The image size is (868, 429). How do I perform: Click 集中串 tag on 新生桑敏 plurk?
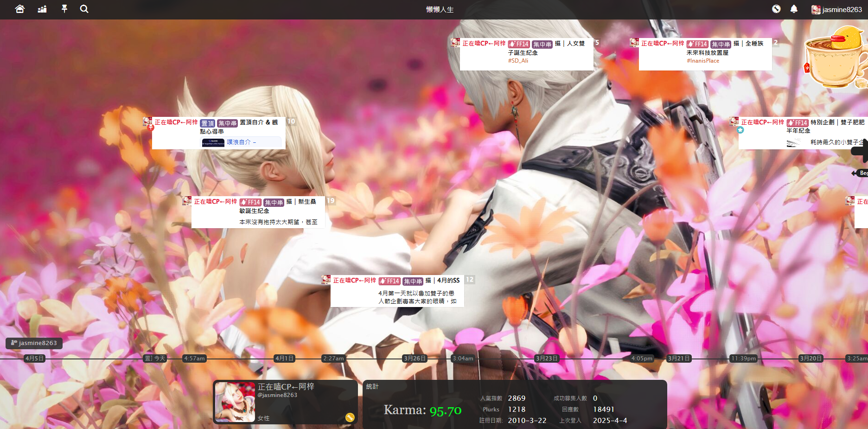tap(274, 203)
